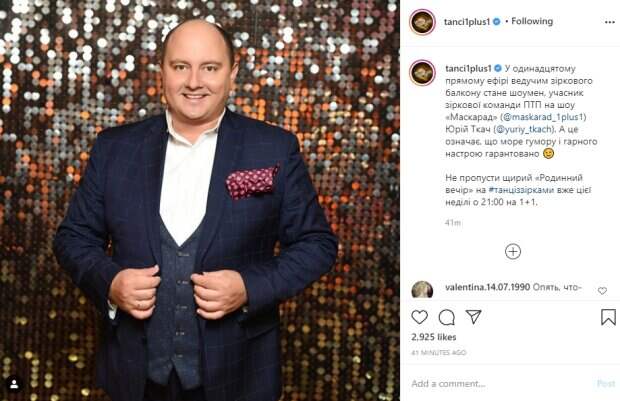Like valentina.14.07.1990's comment with small heart
This screenshot has width=620, height=401.
pos(602,291)
